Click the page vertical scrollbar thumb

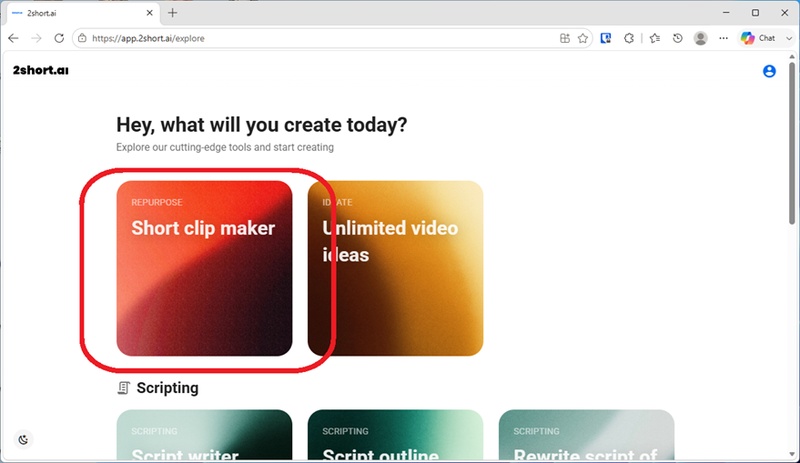792,143
